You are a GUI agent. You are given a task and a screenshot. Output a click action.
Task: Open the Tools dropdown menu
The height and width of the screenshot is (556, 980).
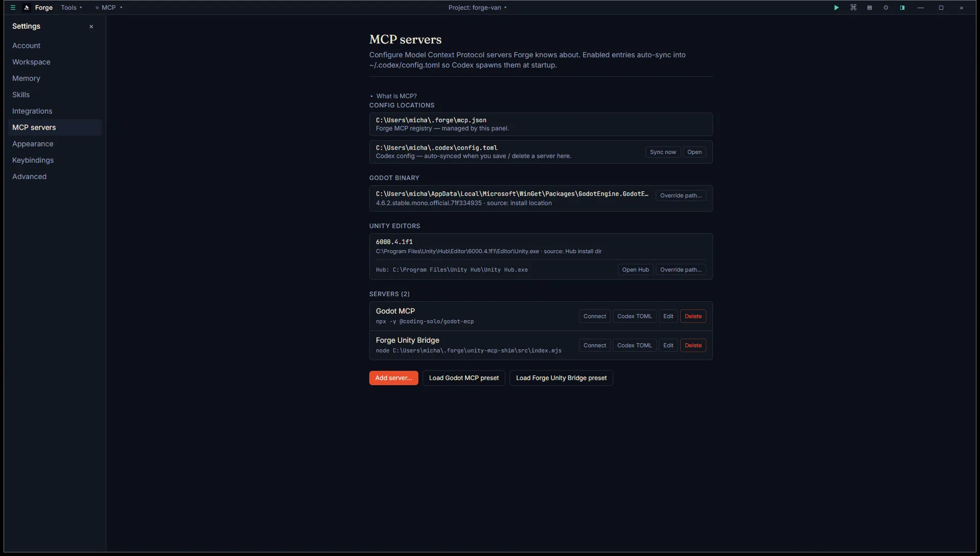coord(72,8)
